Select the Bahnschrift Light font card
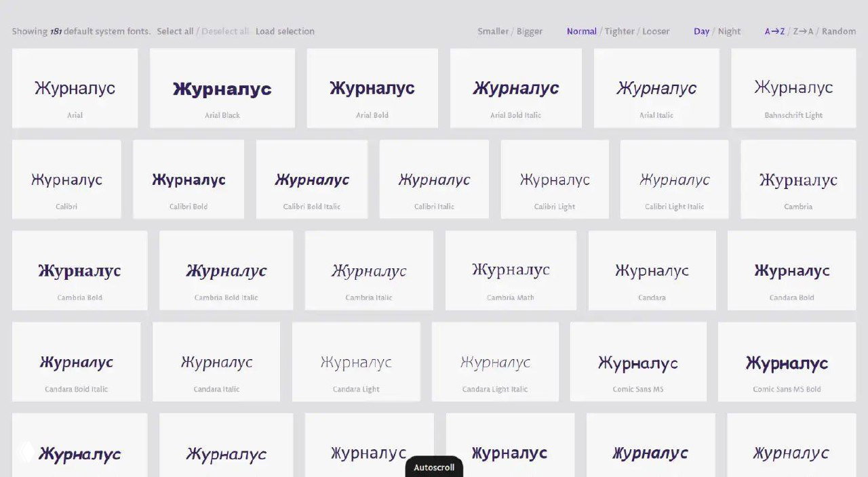The width and height of the screenshot is (868, 477). click(793, 88)
